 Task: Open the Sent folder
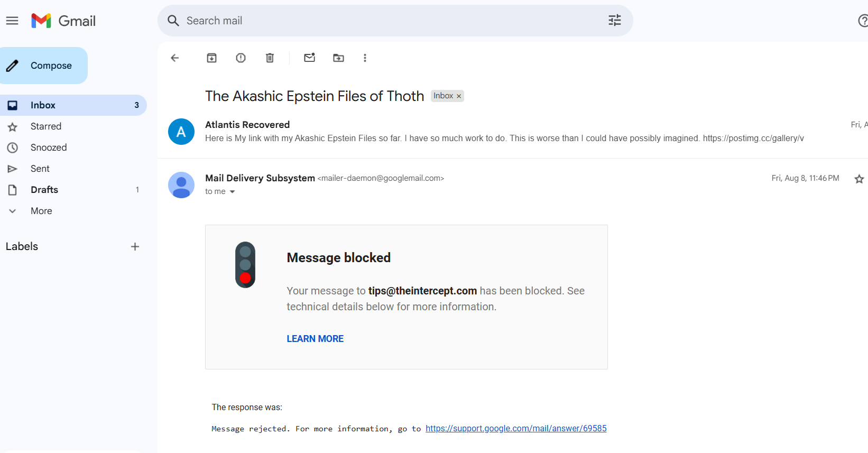coord(73,169)
